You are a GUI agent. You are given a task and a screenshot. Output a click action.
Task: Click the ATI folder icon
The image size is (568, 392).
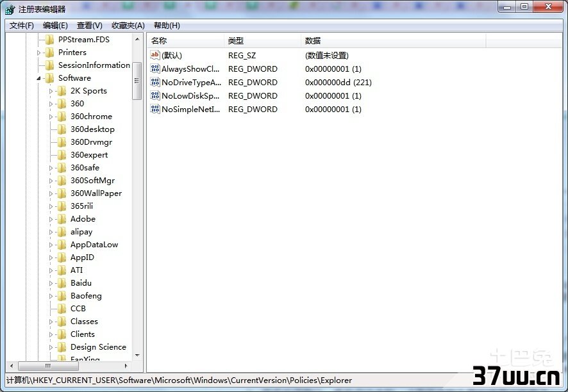point(62,270)
